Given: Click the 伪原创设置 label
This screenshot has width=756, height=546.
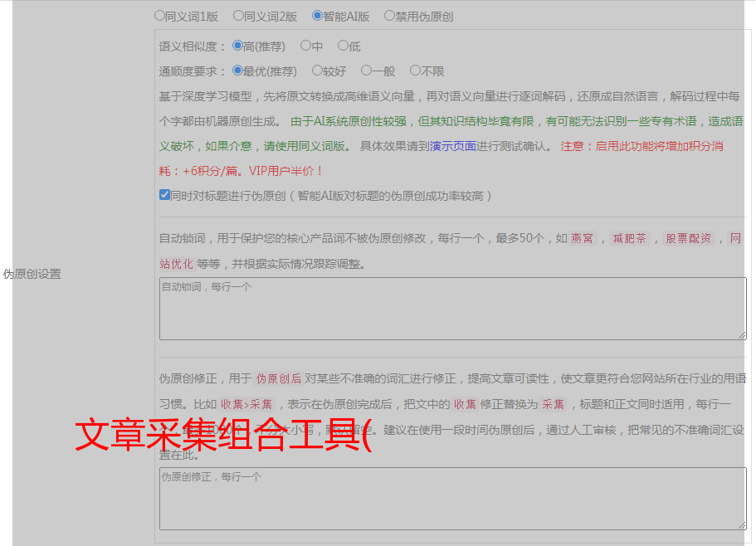Looking at the screenshot, I should tap(32, 274).
